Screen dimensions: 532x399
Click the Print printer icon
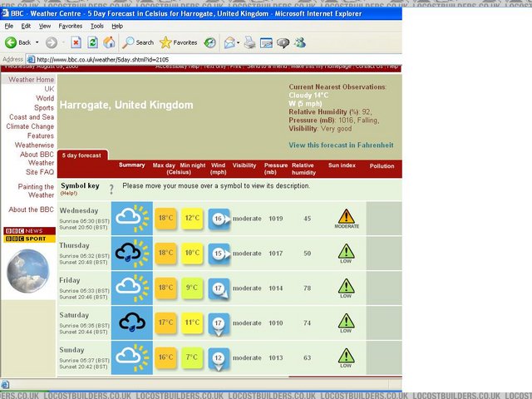click(x=249, y=42)
